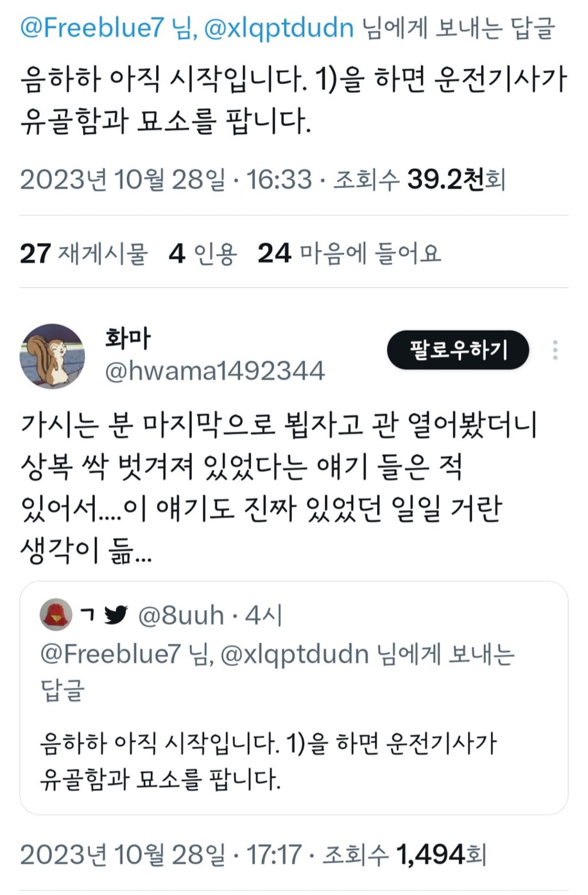588x895 pixels.
Task: Open the @hwama1492344 handle
Action: click(x=215, y=370)
